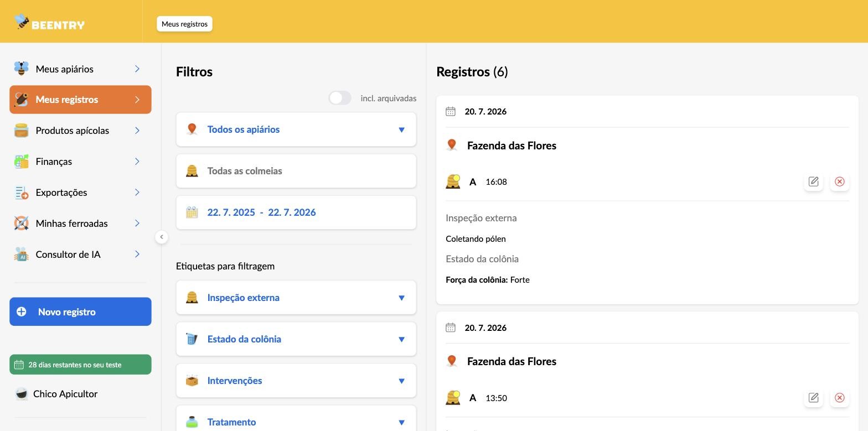Click the hive icon of the 16:08 record
The height and width of the screenshot is (431, 868).
pos(453,181)
